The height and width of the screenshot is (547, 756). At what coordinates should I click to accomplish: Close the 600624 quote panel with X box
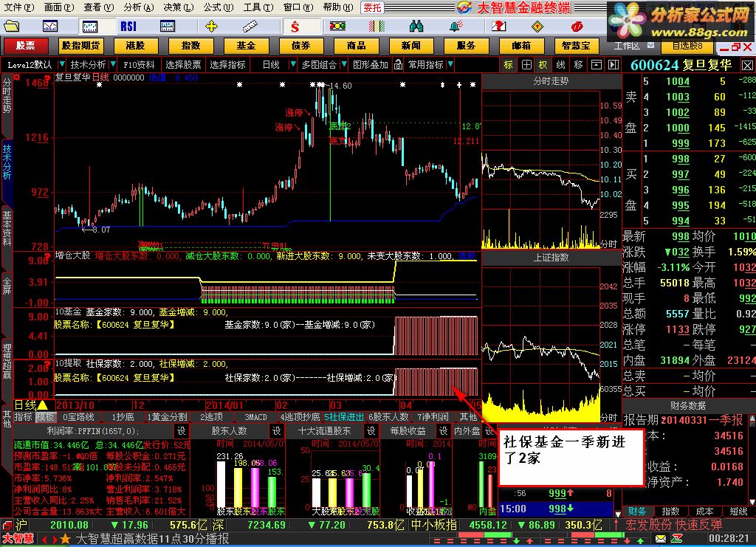747,65
